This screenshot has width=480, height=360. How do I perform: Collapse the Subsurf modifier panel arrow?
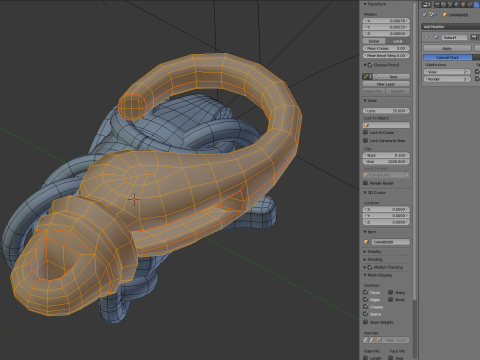click(x=426, y=37)
